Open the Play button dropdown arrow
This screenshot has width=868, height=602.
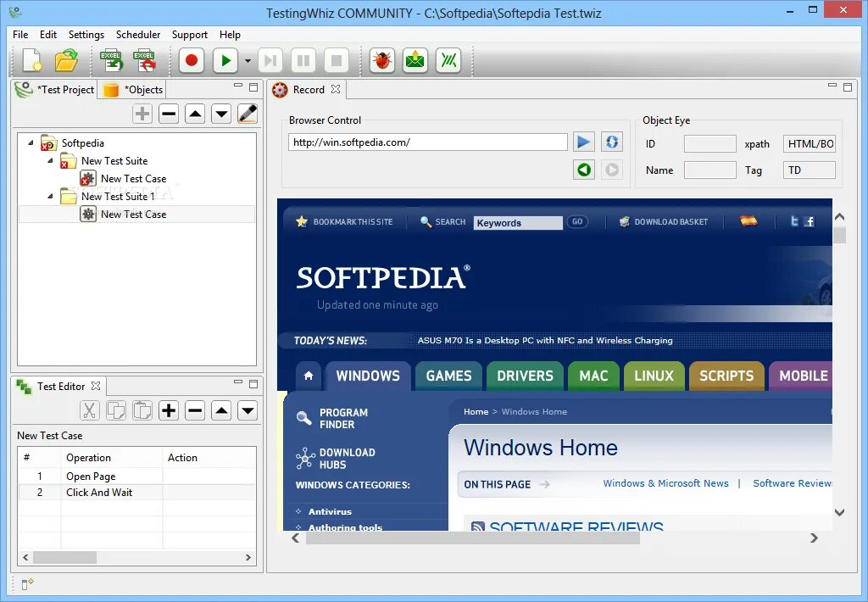(248, 60)
